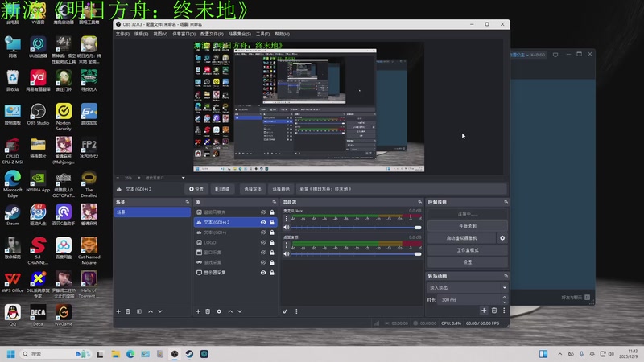Viewport: 644px width, 362px height.
Task: Show hidden icons chevron in system tray
Action: 559,354
